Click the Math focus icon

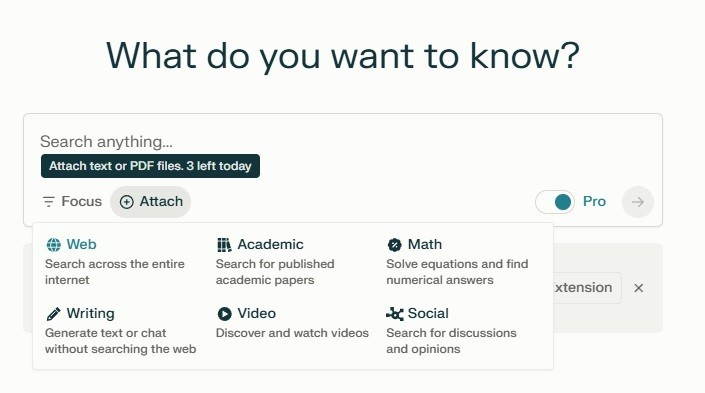click(394, 245)
